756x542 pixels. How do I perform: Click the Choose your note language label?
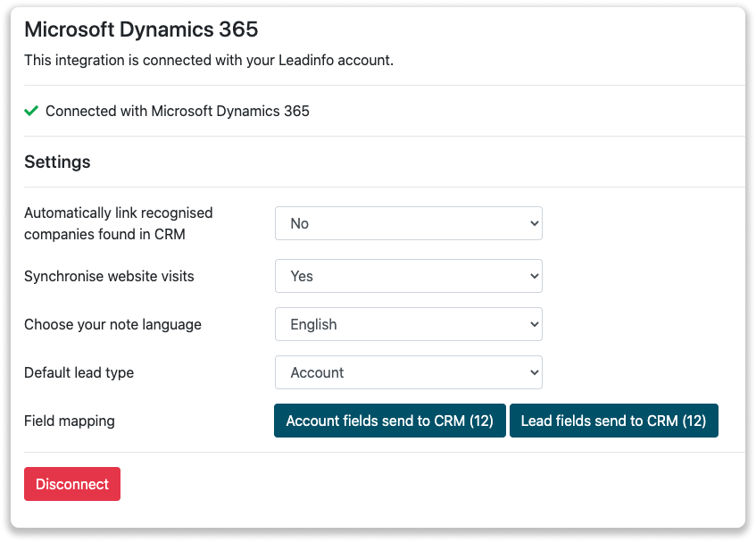(x=112, y=324)
